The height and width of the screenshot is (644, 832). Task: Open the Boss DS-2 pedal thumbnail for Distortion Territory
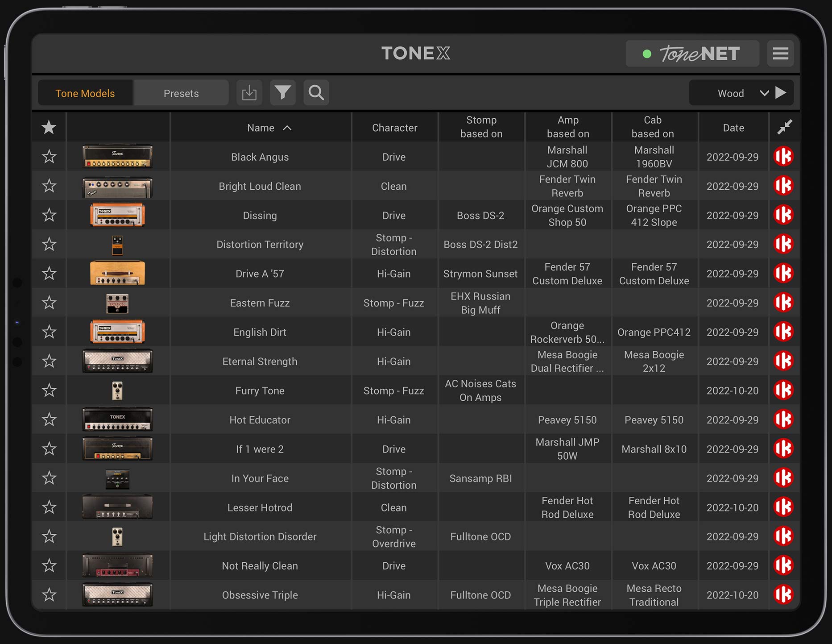coord(118,244)
